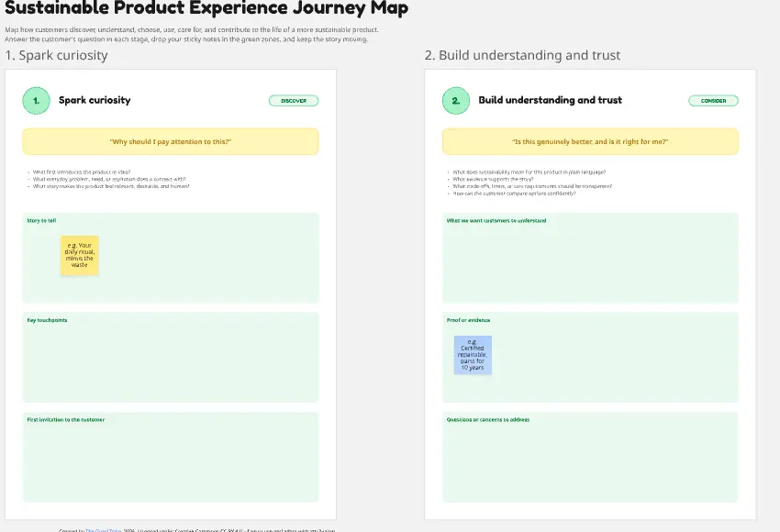Select the board title "Sustainable Product Experience Journey Map"
This screenshot has width=780, height=532.
click(206, 8)
